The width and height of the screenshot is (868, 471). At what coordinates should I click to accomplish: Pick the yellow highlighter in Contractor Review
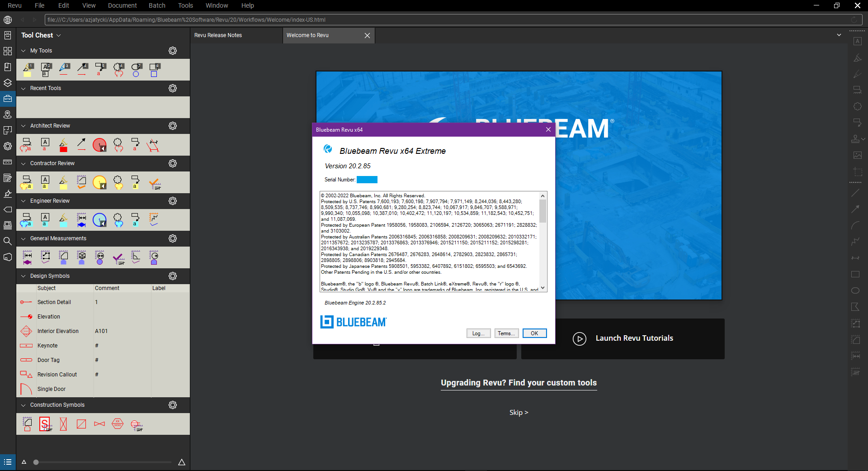(x=63, y=182)
